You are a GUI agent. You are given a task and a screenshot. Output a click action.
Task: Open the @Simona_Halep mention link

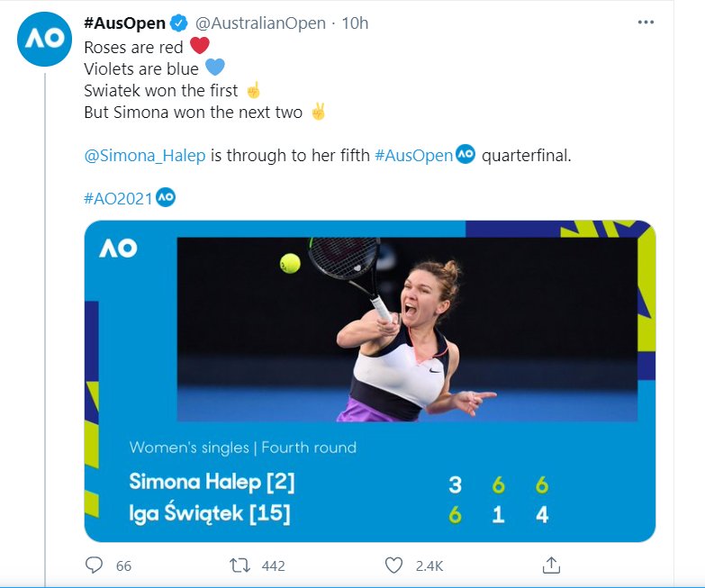145,155
